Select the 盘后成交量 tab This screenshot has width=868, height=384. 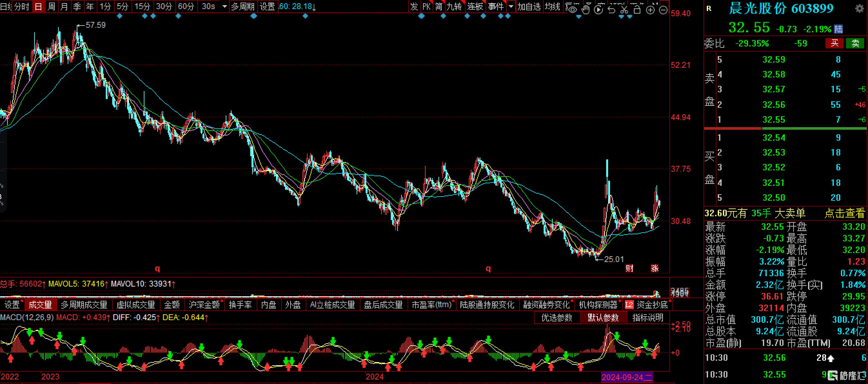(383, 305)
